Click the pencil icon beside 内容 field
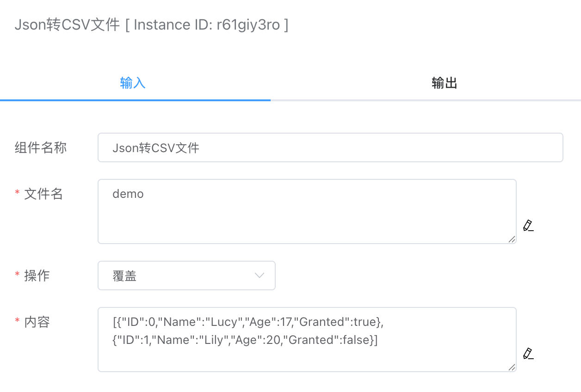 528,354
